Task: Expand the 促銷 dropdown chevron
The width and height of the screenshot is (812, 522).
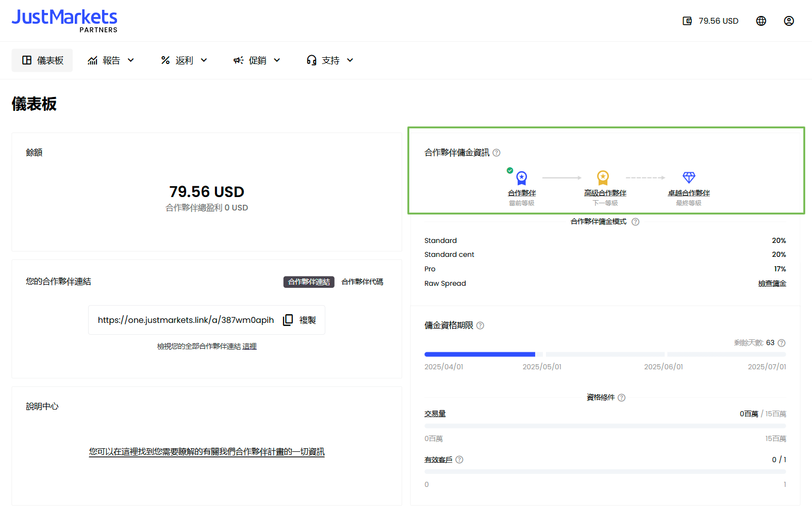Action: (x=277, y=60)
